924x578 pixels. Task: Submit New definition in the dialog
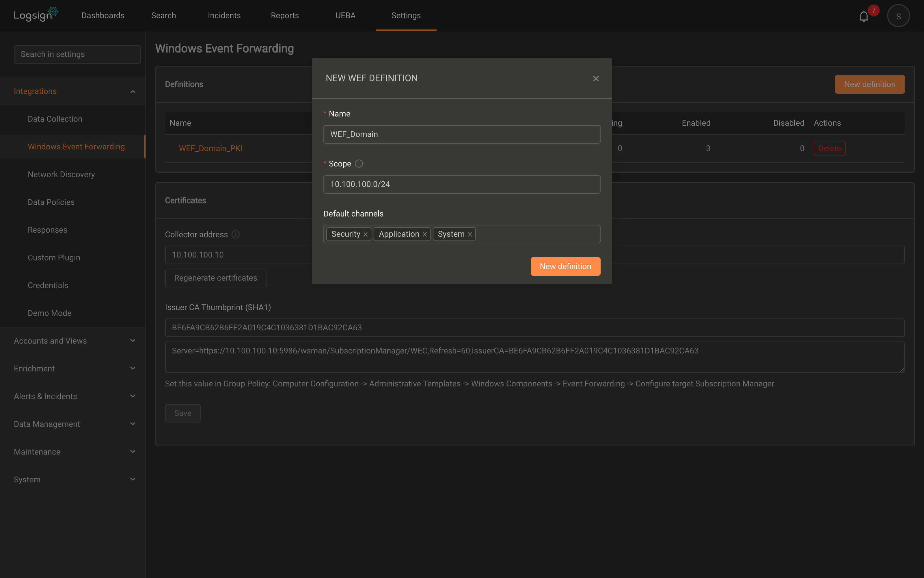(x=565, y=266)
